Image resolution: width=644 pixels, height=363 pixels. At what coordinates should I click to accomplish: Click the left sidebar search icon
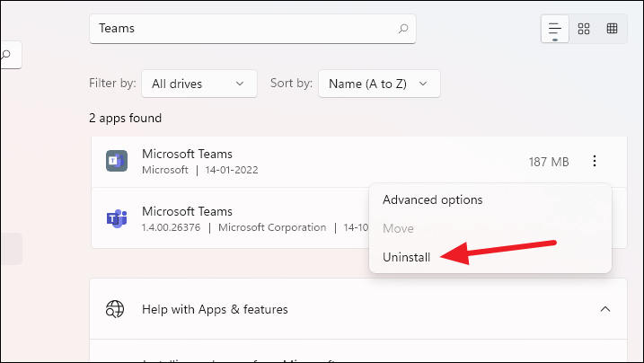point(5,54)
